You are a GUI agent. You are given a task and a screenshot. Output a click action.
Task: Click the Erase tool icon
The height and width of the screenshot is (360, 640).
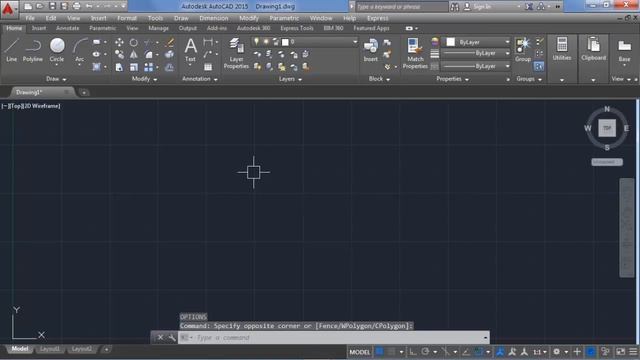click(x=170, y=42)
